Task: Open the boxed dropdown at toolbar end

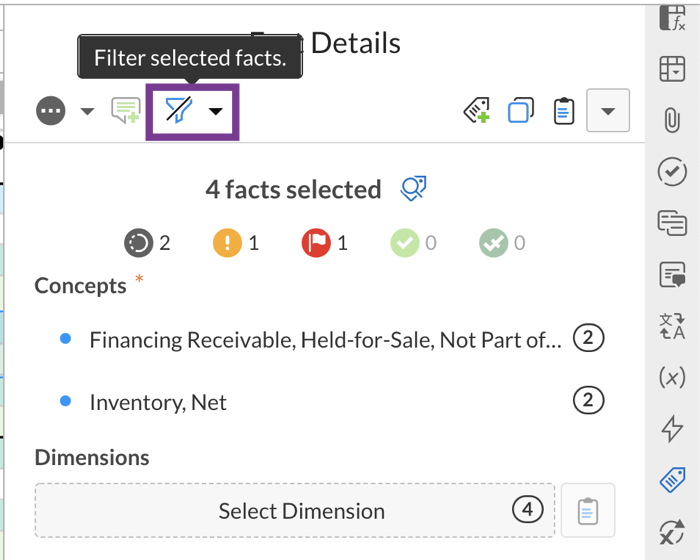Action: 608,110
